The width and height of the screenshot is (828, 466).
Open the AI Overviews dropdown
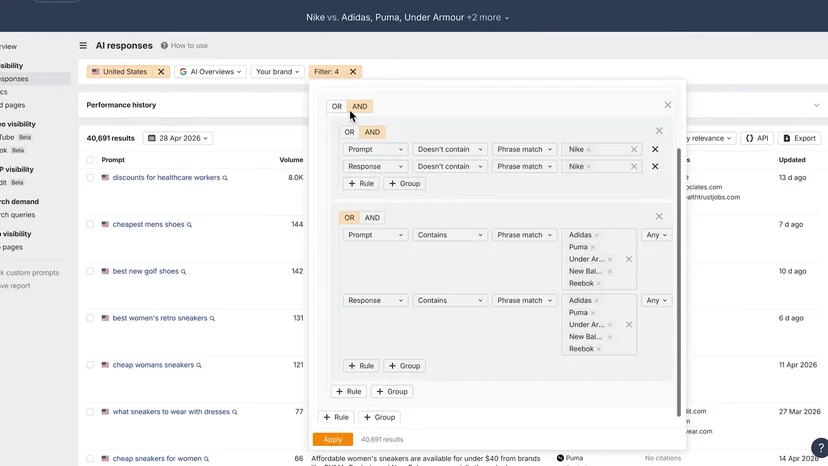[210, 71]
